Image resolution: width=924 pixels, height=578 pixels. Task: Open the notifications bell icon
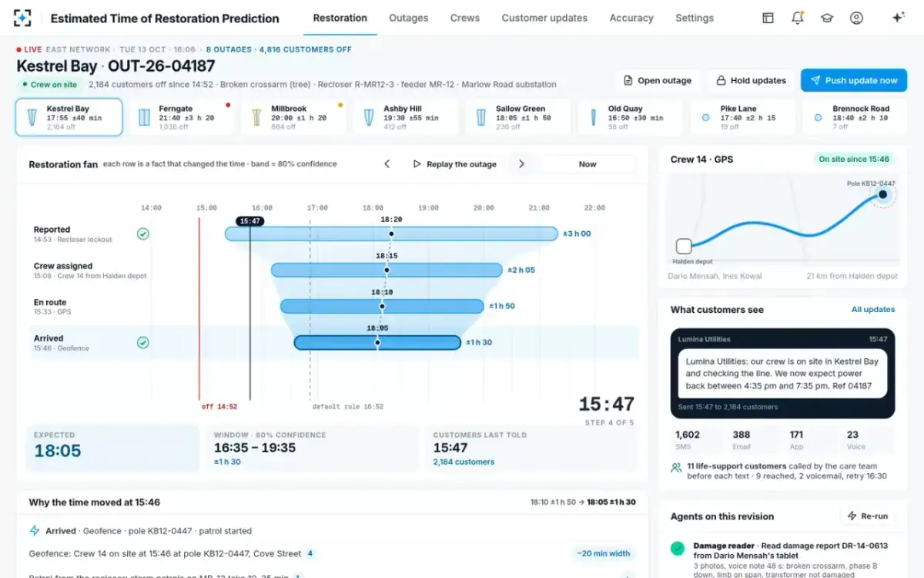point(798,18)
